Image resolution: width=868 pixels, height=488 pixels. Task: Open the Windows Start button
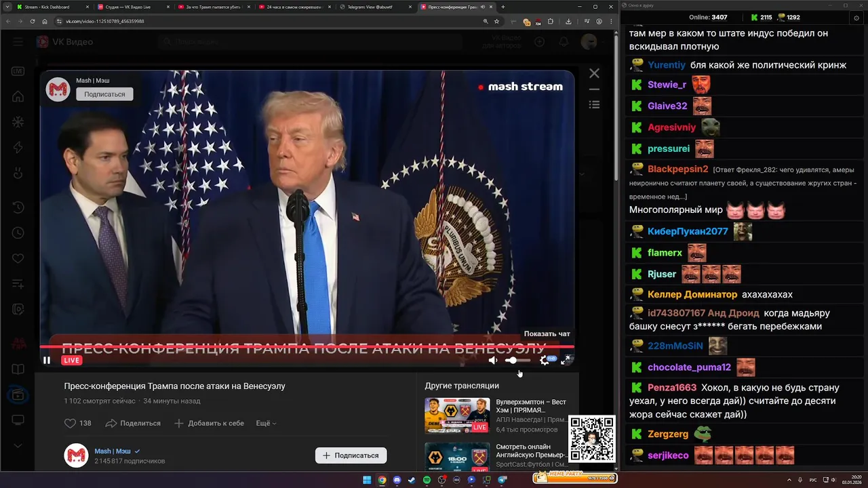pos(367,480)
